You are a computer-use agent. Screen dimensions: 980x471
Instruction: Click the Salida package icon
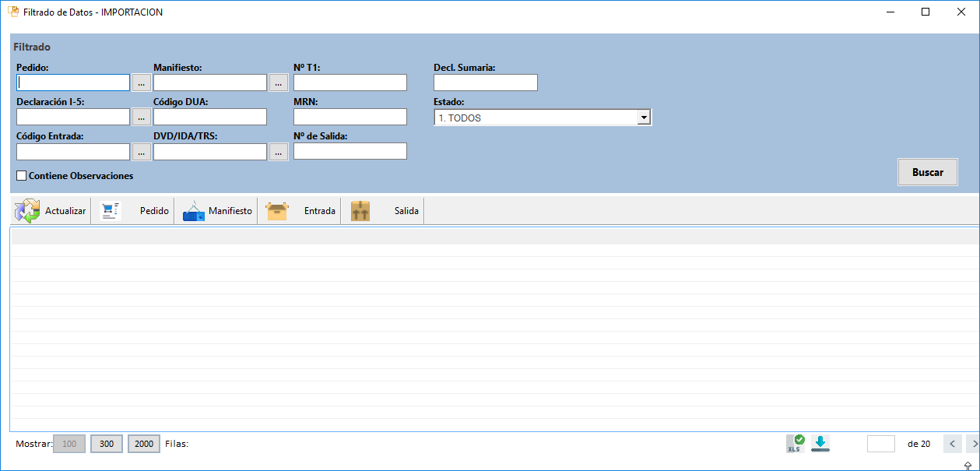tap(360, 211)
